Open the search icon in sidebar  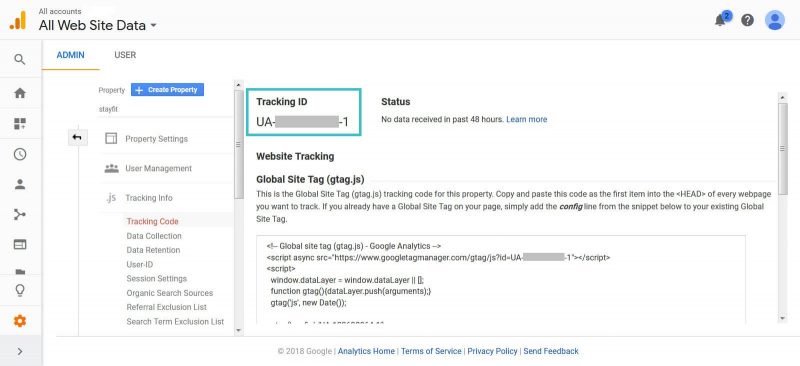coord(19,60)
